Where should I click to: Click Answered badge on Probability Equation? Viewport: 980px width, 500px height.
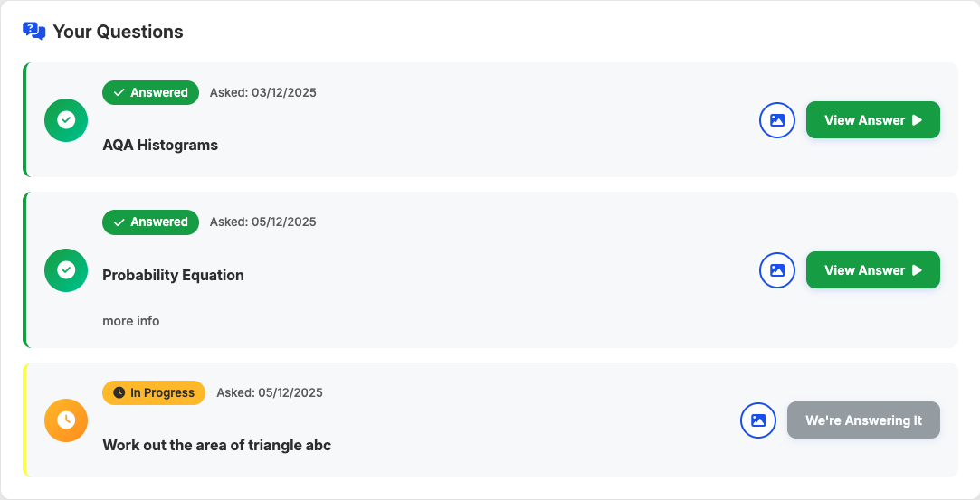point(150,222)
